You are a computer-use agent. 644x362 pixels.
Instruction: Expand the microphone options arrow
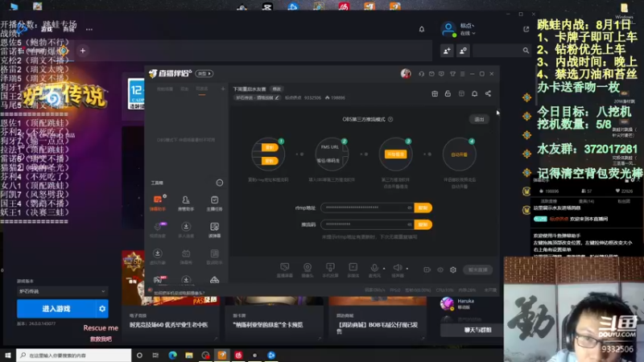tap(384, 269)
